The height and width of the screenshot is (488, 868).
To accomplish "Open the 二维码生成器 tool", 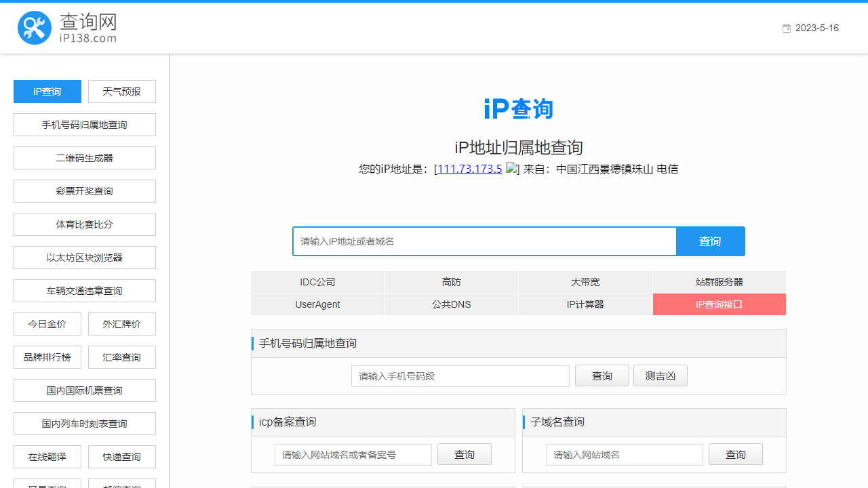I will pyautogui.click(x=84, y=157).
